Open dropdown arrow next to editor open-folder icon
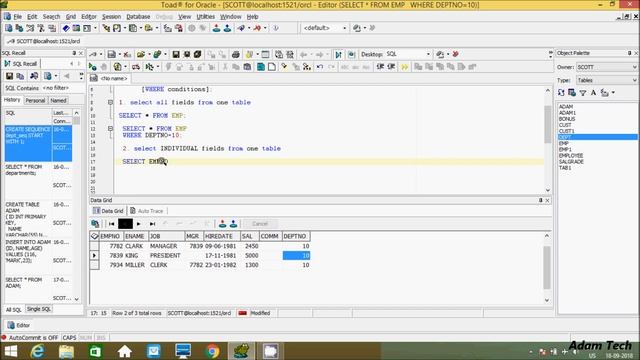 click(149, 54)
